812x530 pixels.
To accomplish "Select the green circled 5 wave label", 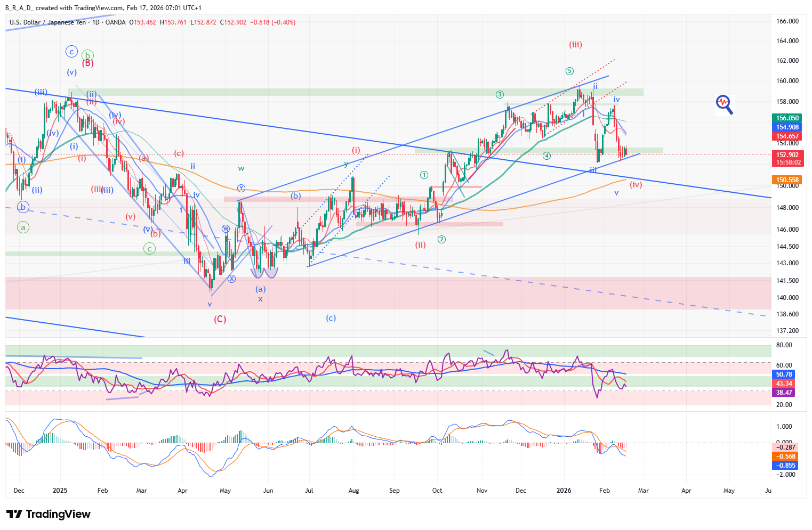I will coord(569,71).
